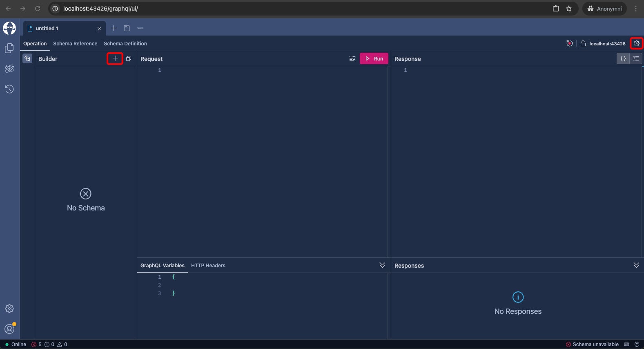Viewport: 644px width, 349px height.
Task: Switch to Schema Reference tab
Action: pos(75,44)
